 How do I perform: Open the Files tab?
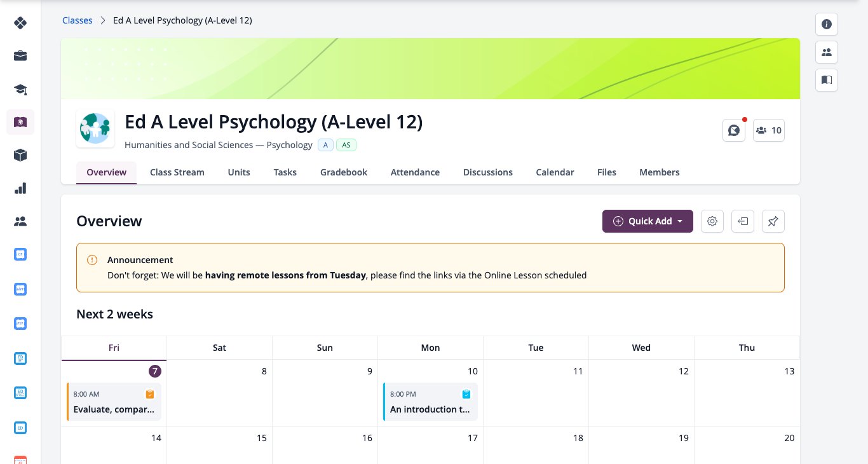click(x=607, y=172)
